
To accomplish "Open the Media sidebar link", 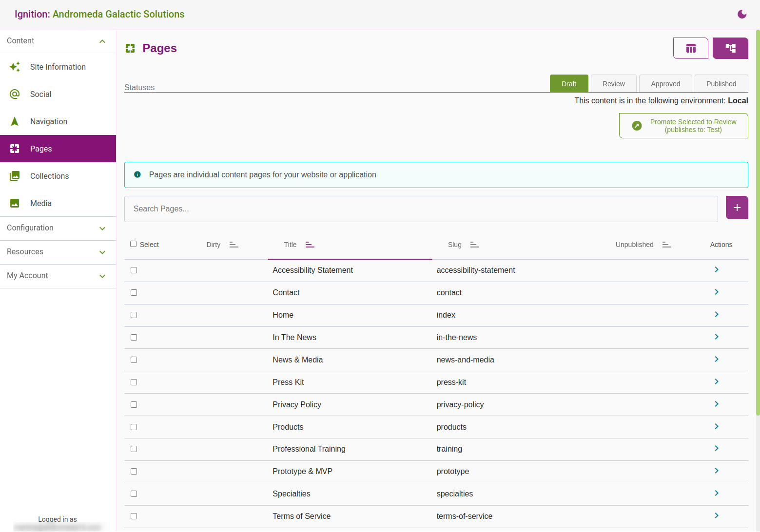I will (x=58, y=203).
